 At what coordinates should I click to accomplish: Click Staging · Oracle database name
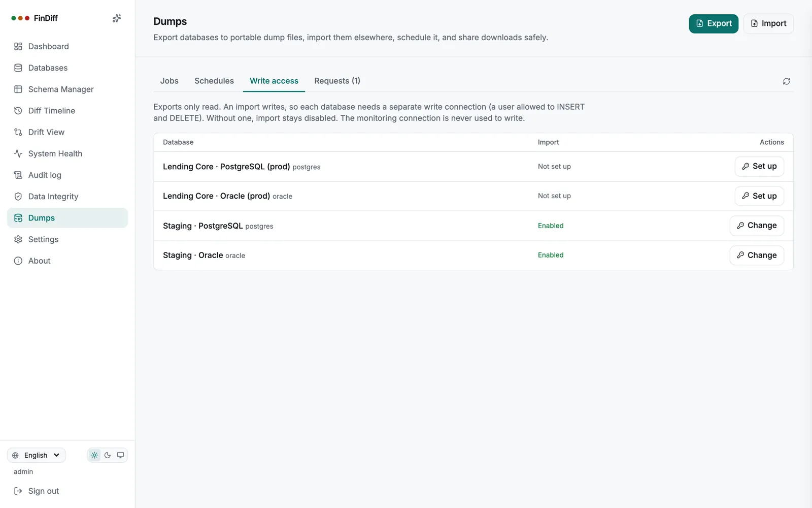193,255
